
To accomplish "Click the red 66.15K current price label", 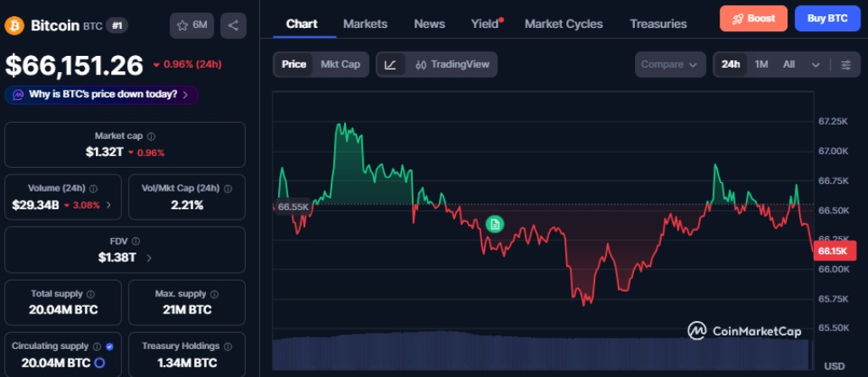I will 834,251.
